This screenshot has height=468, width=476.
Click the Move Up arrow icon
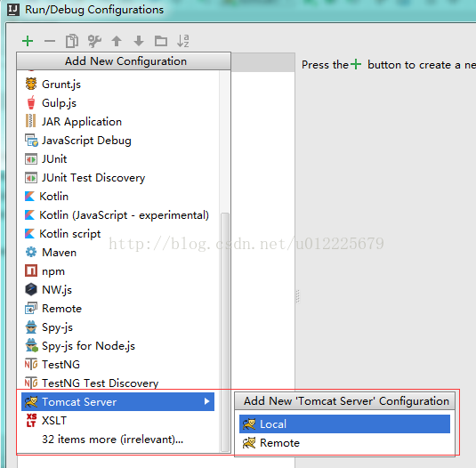tap(117, 41)
